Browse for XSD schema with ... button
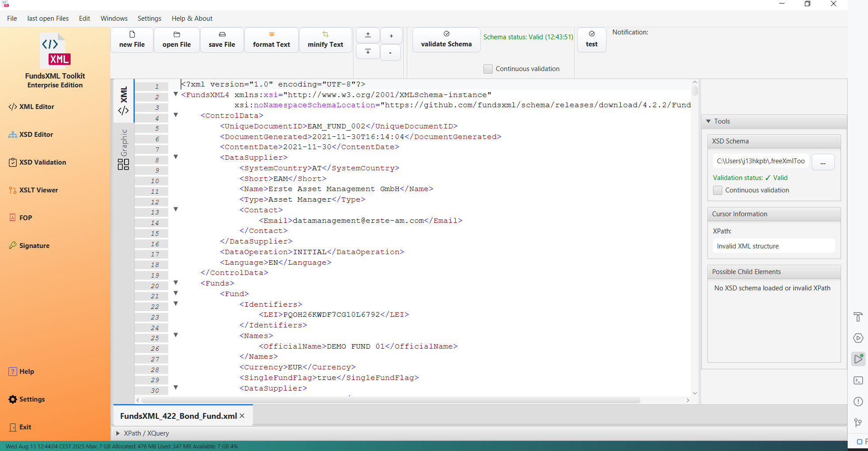This screenshot has width=868, height=451. pos(823,162)
